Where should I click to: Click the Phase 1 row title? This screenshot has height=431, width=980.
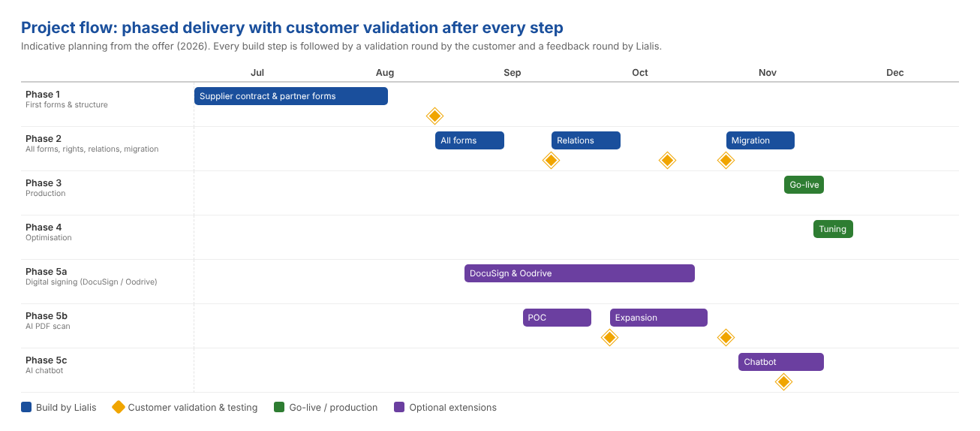(44, 95)
